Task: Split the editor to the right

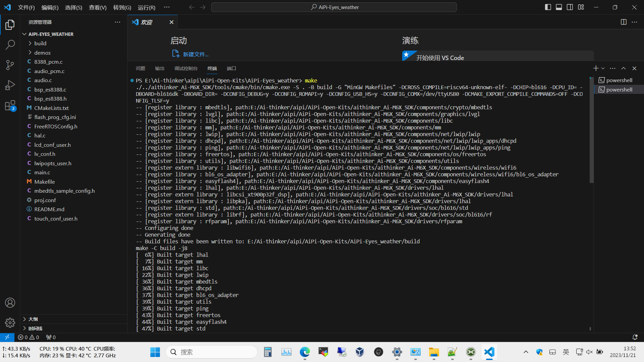Action: 624,22
